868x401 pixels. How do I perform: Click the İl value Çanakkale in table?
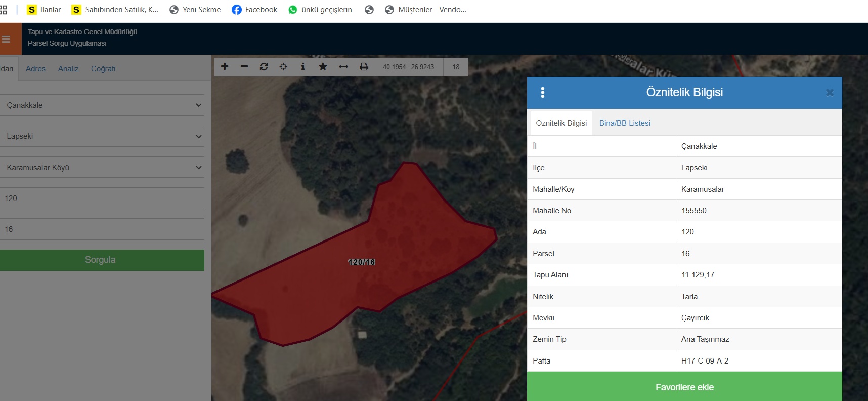699,146
